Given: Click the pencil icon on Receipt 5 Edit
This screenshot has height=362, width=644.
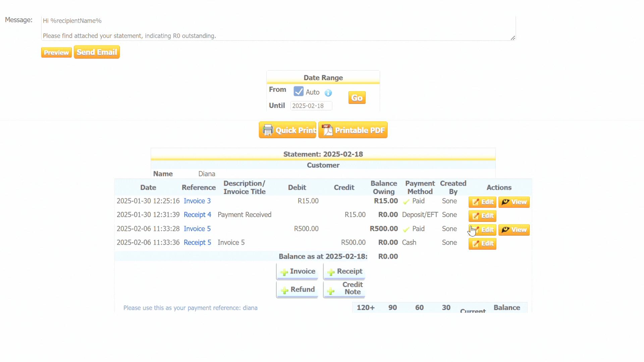Looking at the screenshot, I should [x=476, y=244].
